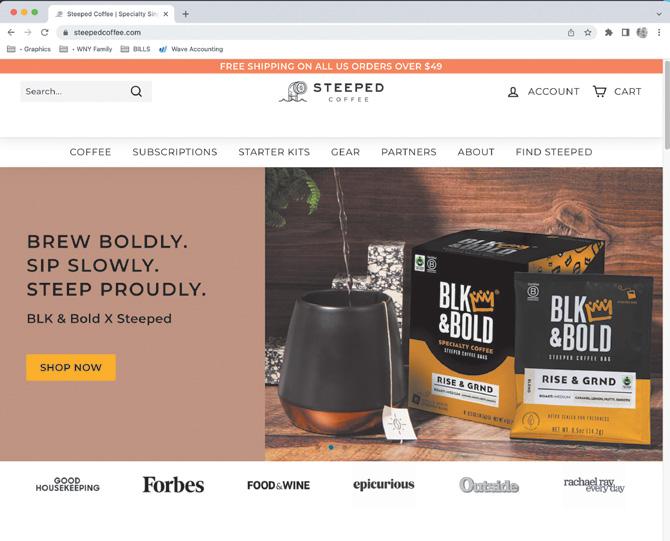670x541 pixels.
Task: Expand the tab search chevron
Action: pyautogui.click(x=659, y=14)
